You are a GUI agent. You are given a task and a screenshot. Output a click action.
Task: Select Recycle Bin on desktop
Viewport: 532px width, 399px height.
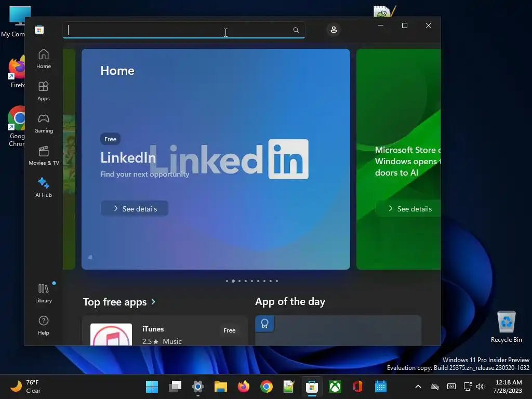[506, 326]
